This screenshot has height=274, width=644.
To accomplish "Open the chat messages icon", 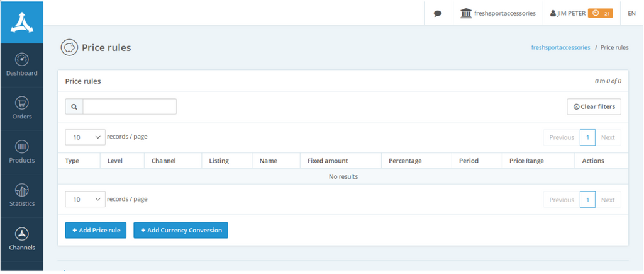I will point(438,13).
